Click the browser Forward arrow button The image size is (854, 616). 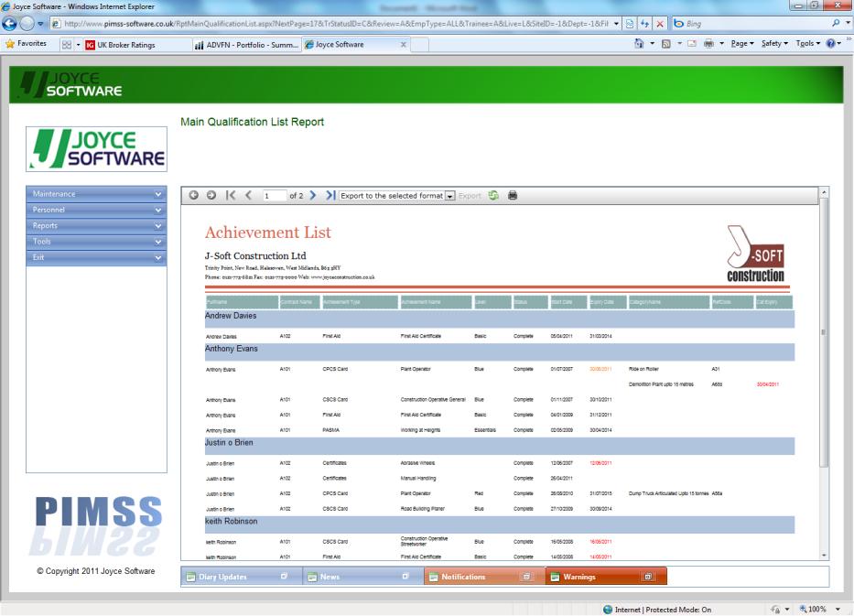27,24
